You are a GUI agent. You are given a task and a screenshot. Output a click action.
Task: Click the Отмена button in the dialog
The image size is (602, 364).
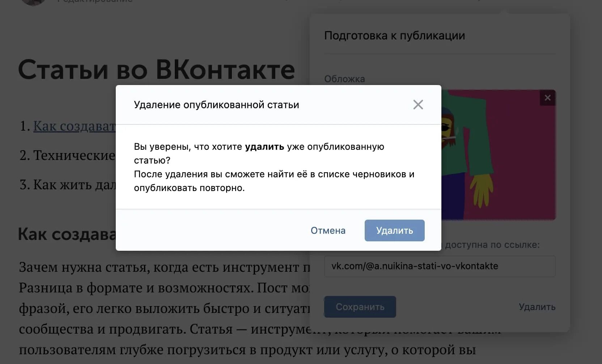pos(328,230)
